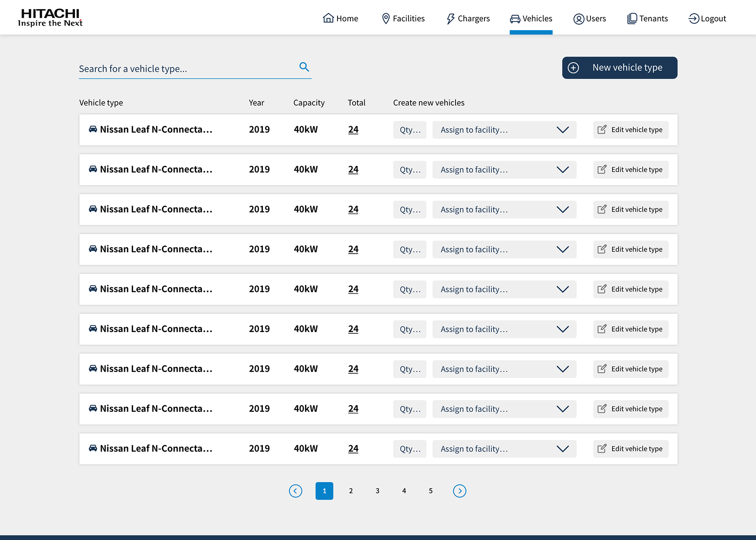Image resolution: width=756 pixels, height=540 pixels.
Task: Click the Qty field in fourth row
Action: pyautogui.click(x=409, y=249)
